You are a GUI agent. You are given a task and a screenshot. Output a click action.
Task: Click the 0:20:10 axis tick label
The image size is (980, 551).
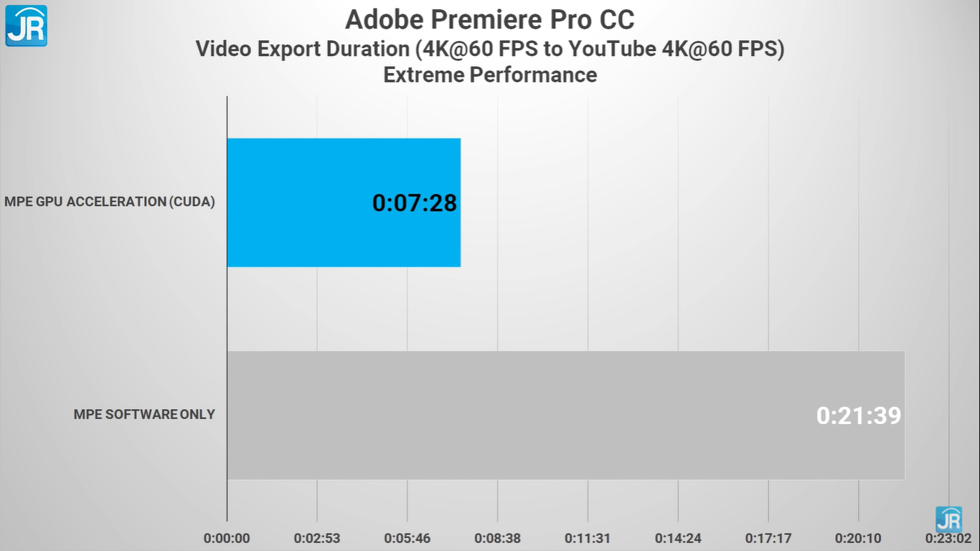tap(858, 538)
